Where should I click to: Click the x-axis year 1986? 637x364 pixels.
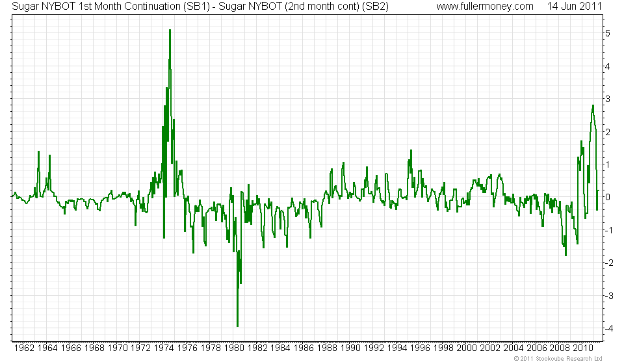point(304,348)
